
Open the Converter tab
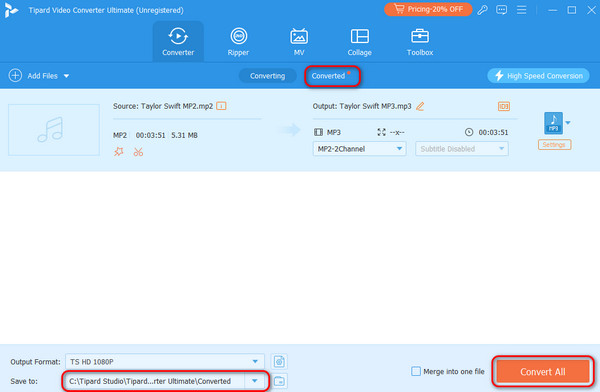[178, 42]
